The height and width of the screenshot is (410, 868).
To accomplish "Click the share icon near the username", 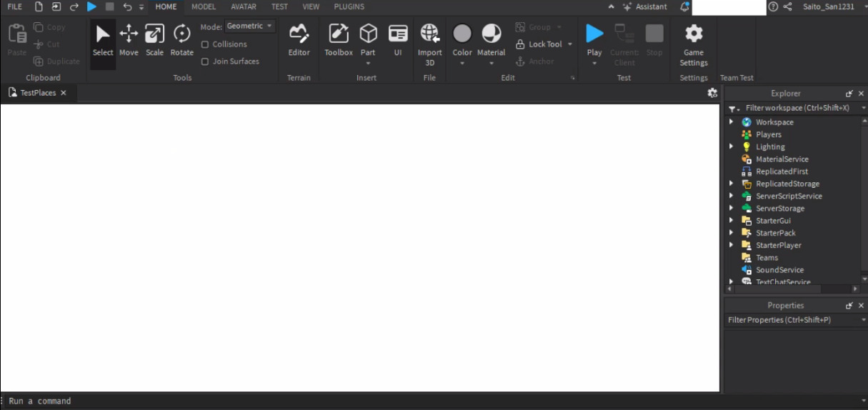I will [x=788, y=6].
